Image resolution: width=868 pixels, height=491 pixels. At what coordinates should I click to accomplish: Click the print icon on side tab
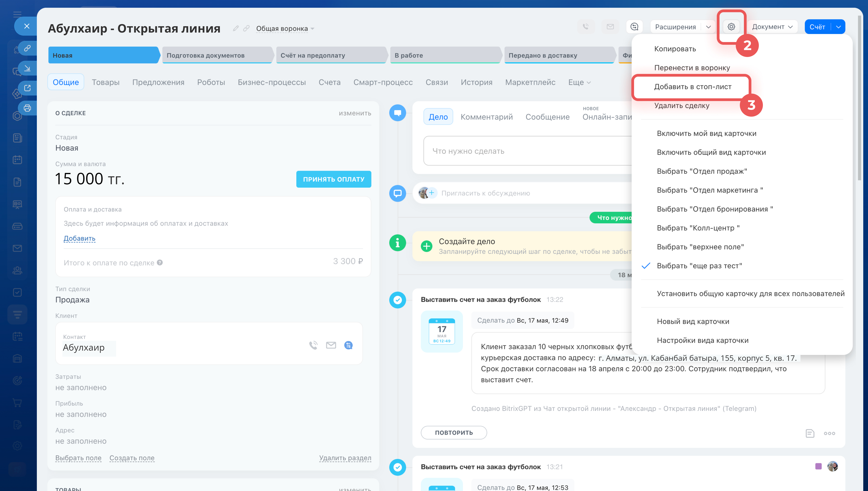pos(27,108)
